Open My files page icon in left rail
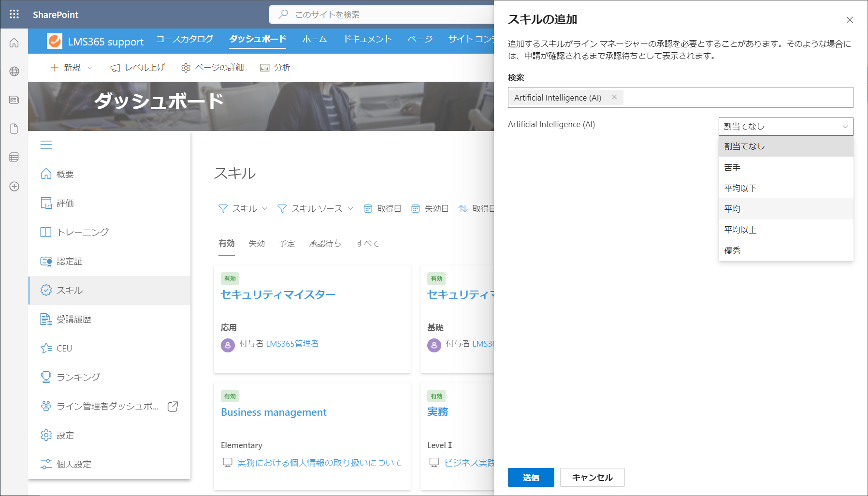868x496 pixels. point(14,129)
